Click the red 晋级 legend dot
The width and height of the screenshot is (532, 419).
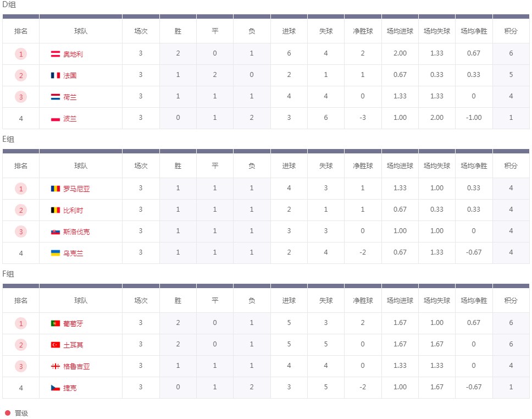8,413
